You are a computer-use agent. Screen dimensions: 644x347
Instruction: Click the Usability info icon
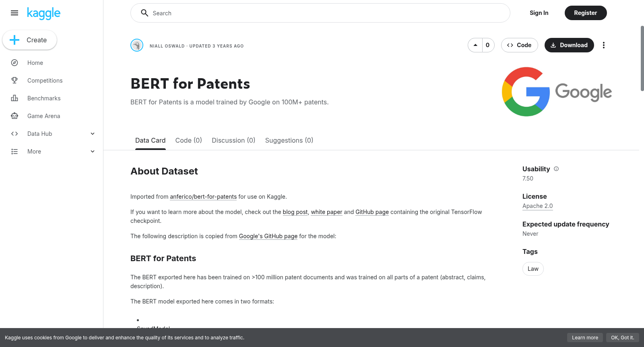[x=556, y=169]
